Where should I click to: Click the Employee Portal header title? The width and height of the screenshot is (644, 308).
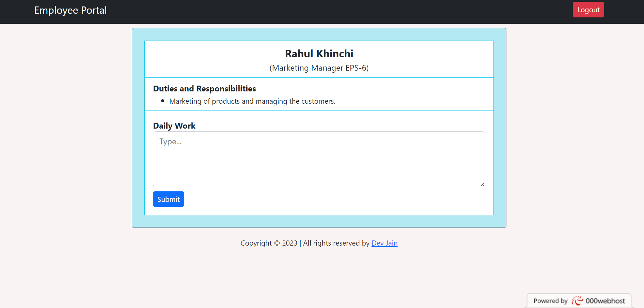pos(70,10)
